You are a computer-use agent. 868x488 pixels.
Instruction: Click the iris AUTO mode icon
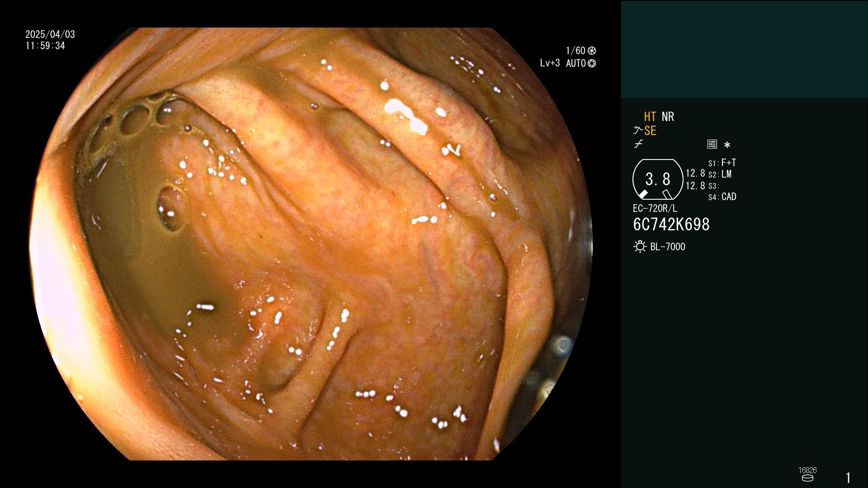(x=592, y=63)
